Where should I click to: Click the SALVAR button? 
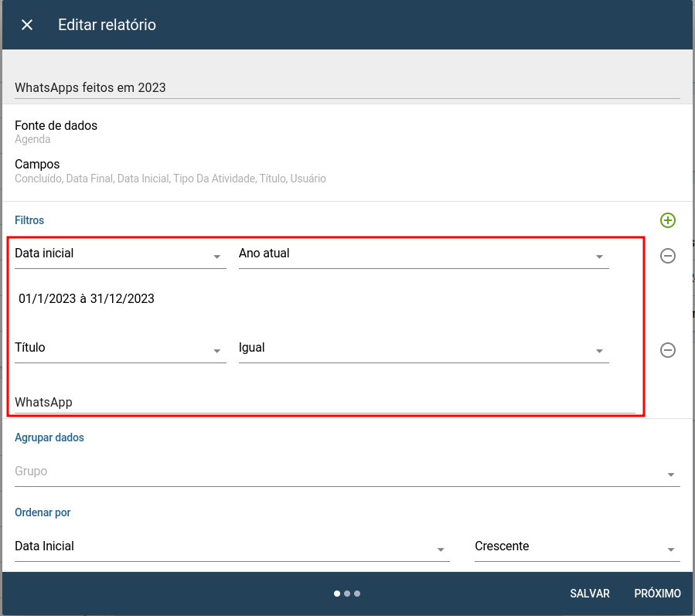(590, 594)
